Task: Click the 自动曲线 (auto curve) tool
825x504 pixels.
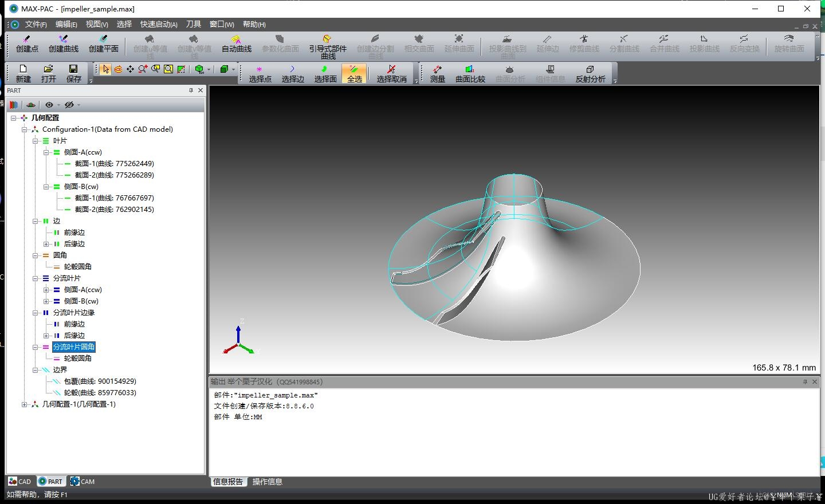Action: click(237, 44)
